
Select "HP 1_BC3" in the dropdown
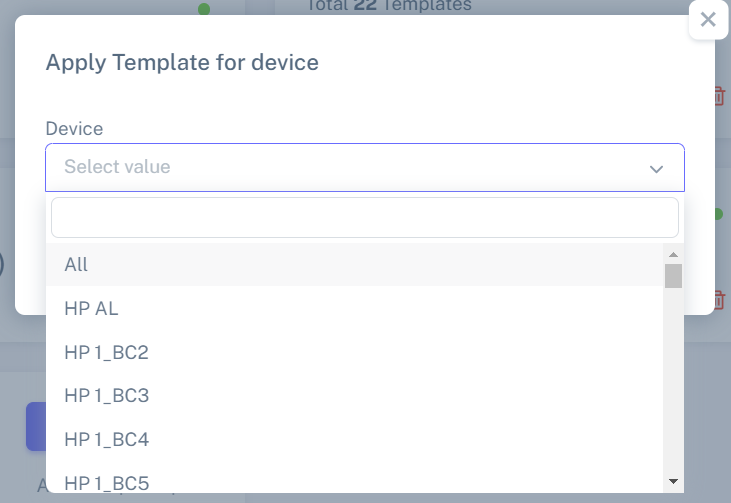click(354, 395)
